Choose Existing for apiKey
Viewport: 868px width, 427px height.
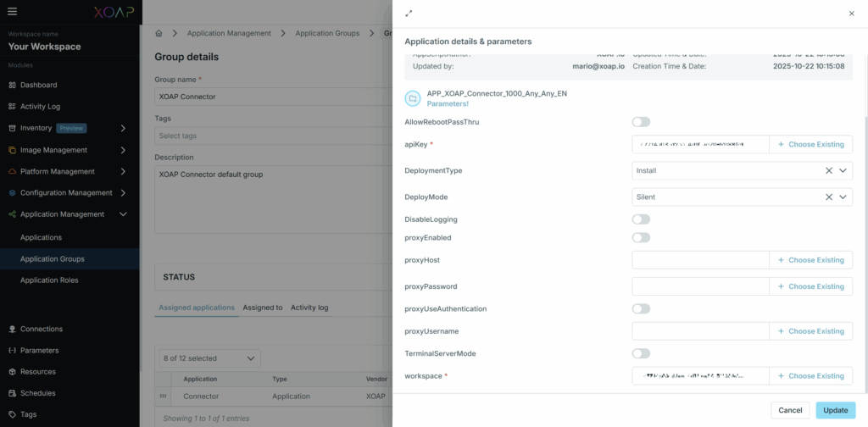pyautogui.click(x=811, y=144)
